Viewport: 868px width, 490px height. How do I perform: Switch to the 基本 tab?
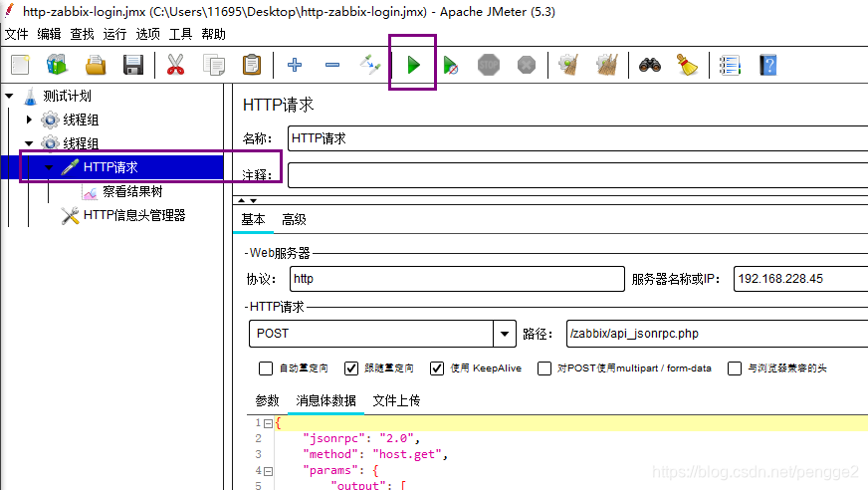pos(253,220)
